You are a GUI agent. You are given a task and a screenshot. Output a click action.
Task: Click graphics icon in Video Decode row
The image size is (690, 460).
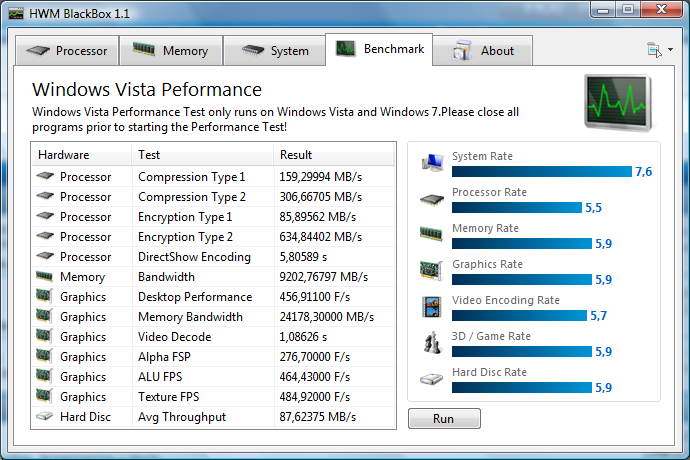coord(44,336)
